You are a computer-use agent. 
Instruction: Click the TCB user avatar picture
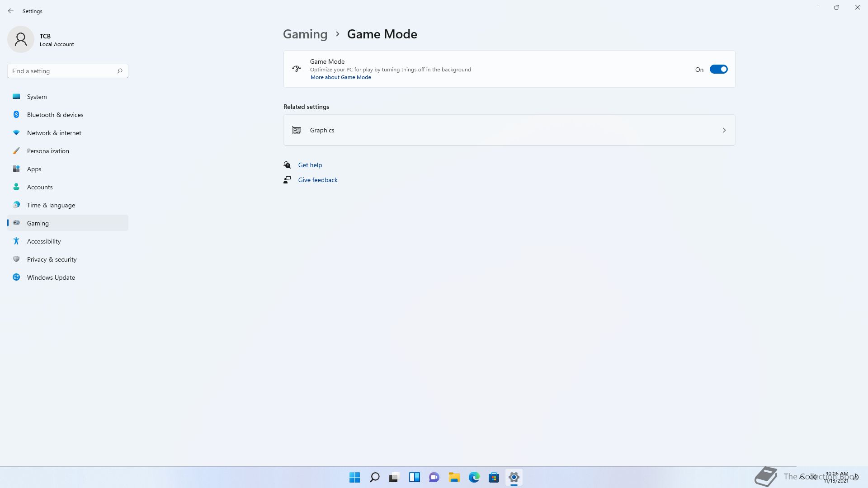point(21,39)
